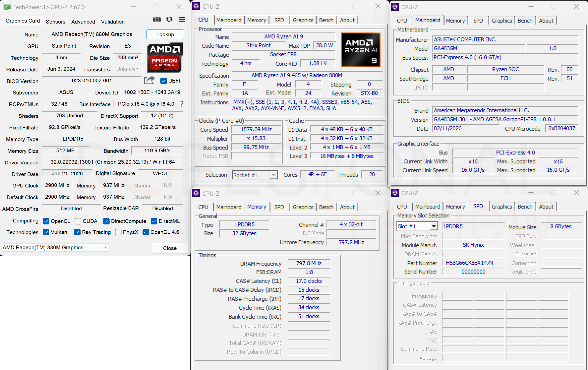Click the BIOS Version field 023.010.002.001
Image resolution: width=588 pixels, height=370 pixels.
pyautogui.click(x=92, y=81)
